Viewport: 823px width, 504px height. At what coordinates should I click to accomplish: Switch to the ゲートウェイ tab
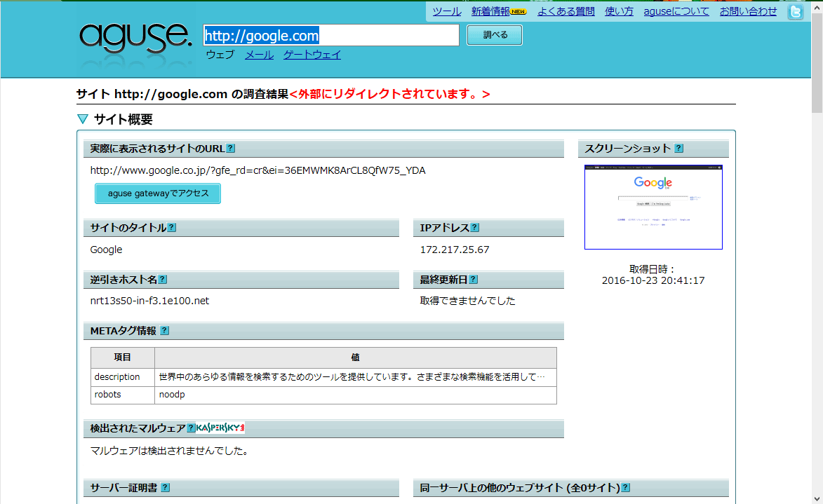pyautogui.click(x=312, y=55)
